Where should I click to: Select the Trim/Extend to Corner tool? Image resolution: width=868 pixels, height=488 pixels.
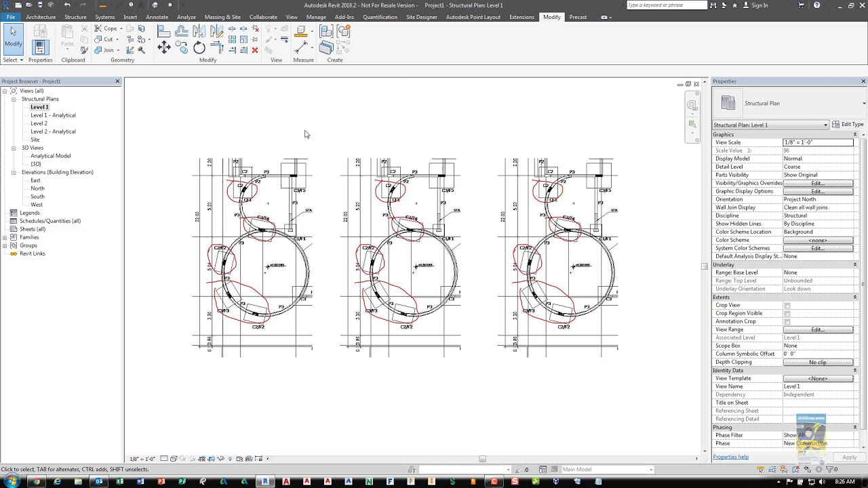click(x=216, y=47)
